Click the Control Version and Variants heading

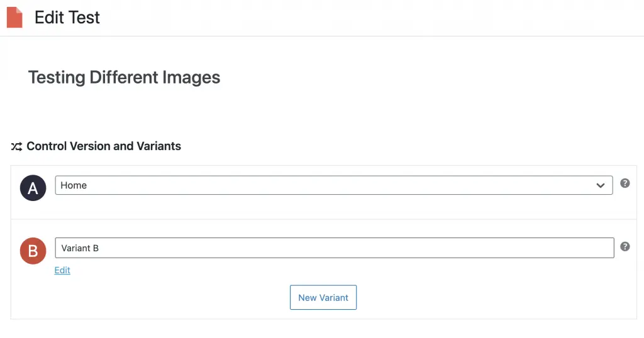[104, 146]
